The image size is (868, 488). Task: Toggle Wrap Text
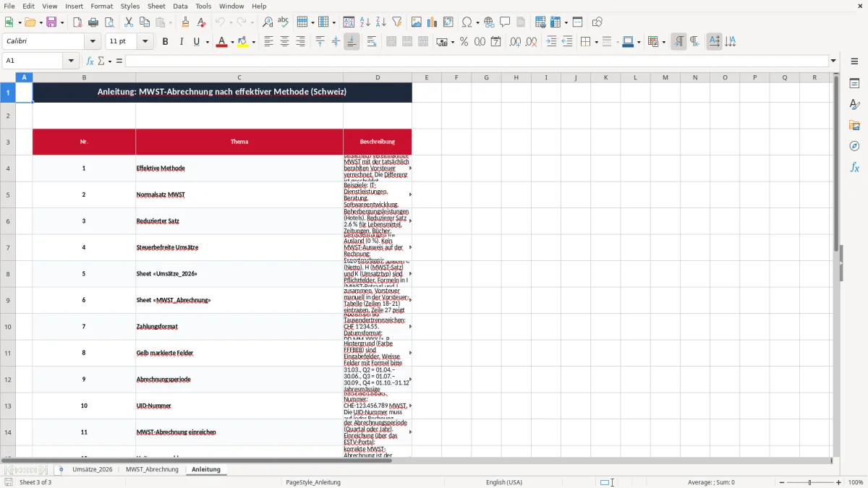372,42
